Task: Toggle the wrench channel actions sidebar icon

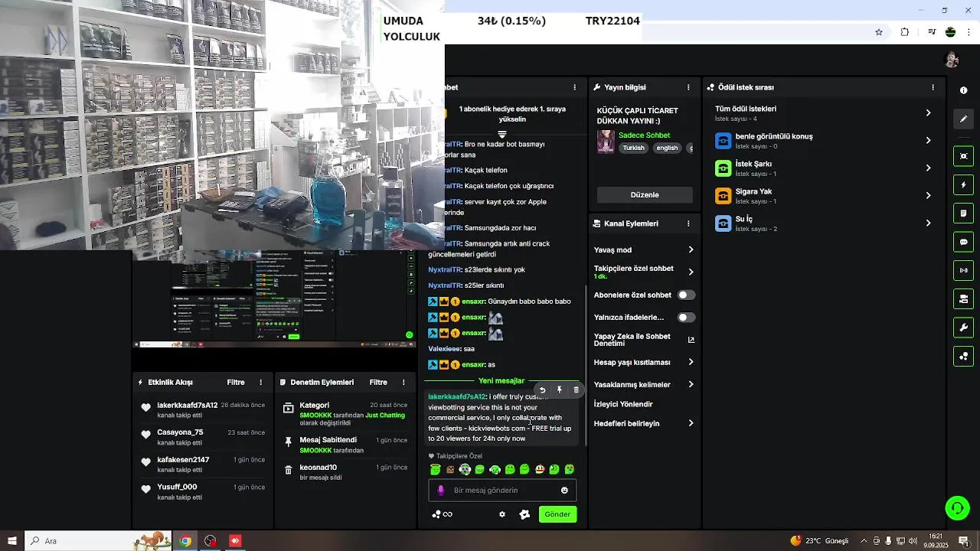Action: (963, 328)
